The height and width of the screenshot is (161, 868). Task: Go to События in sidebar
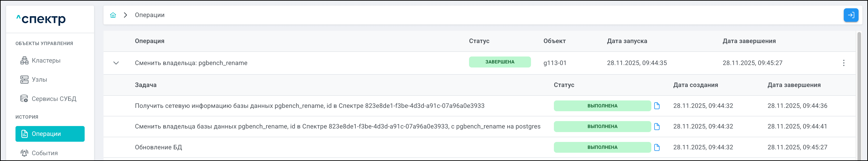click(44, 153)
